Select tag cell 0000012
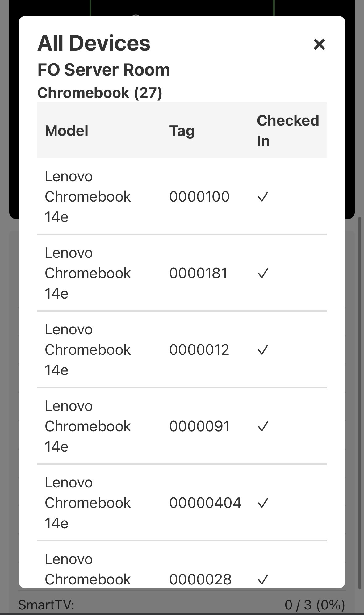 coord(199,350)
